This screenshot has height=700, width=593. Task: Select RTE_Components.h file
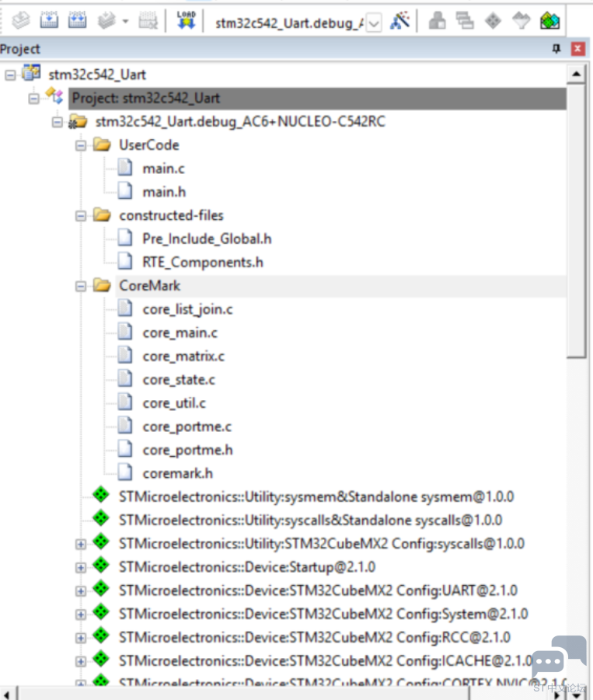(x=203, y=263)
